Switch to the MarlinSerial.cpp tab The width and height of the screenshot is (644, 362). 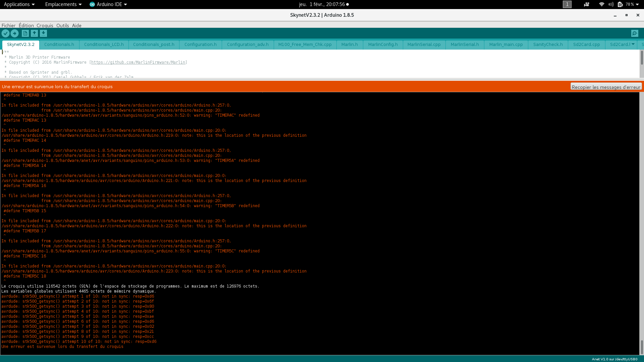(424, 45)
